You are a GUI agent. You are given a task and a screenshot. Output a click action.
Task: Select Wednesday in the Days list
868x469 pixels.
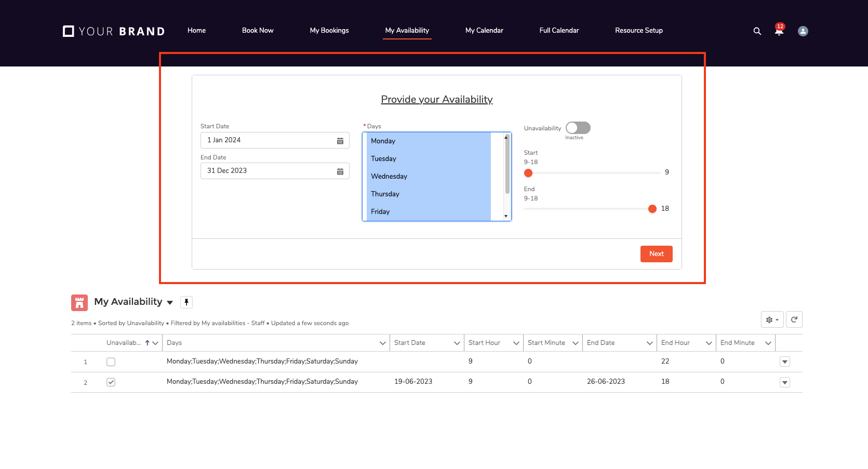pyautogui.click(x=389, y=177)
